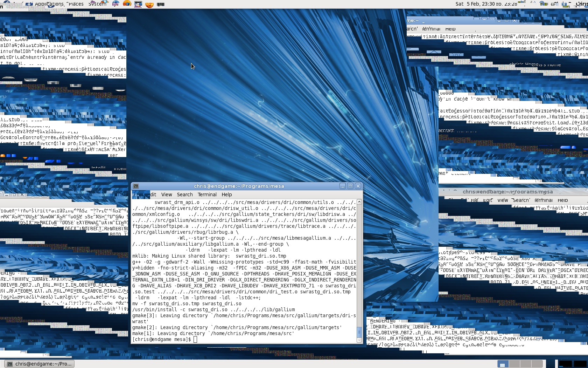Click the volume icon in system tray

coord(554,4)
